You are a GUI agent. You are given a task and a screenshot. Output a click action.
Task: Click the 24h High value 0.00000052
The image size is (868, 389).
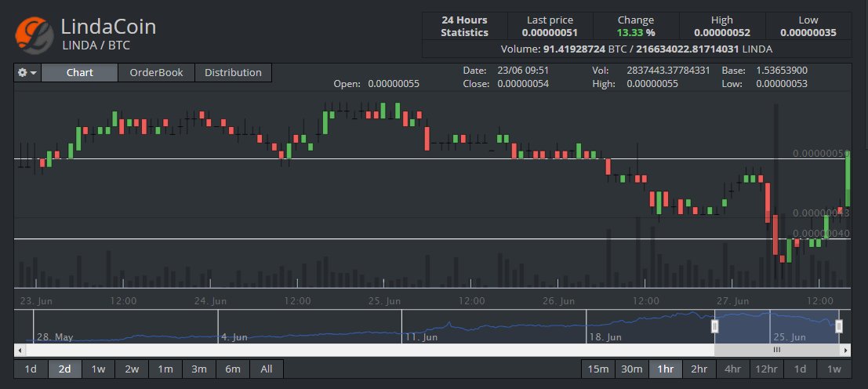pos(722,33)
